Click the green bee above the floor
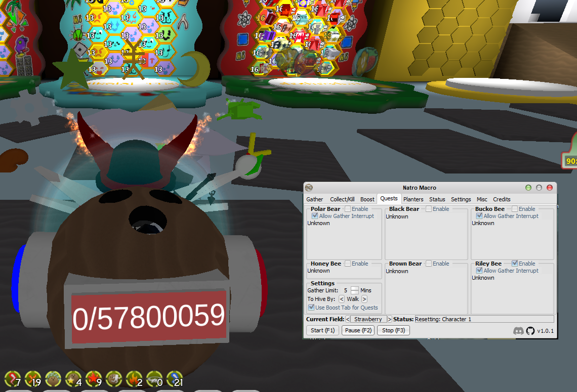The image size is (577, 392). (x=241, y=110)
